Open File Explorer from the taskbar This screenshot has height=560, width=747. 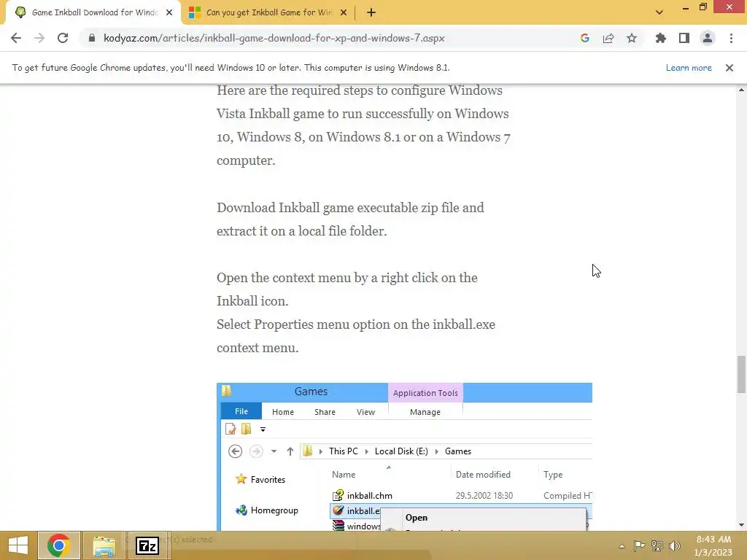pos(104,545)
